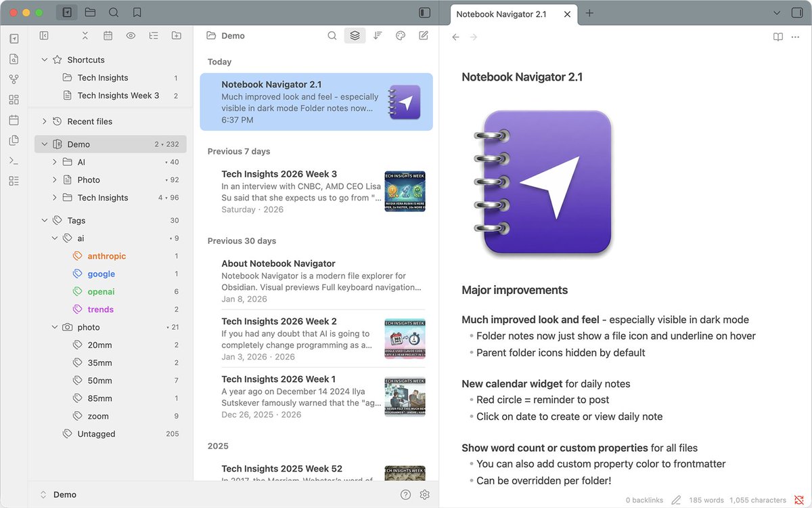Open help icon at navigator bottom

pyautogui.click(x=405, y=494)
